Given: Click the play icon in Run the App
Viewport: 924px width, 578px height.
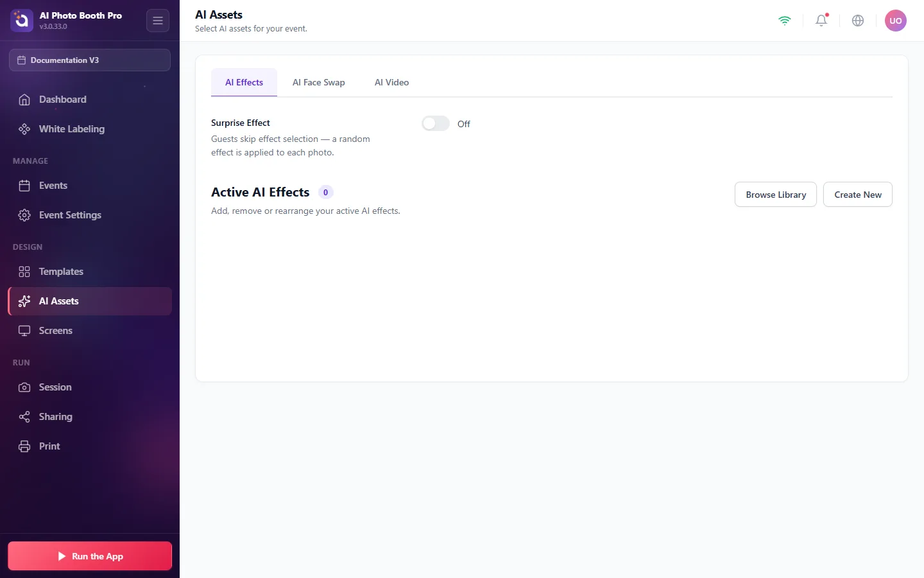Looking at the screenshot, I should pos(62,556).
